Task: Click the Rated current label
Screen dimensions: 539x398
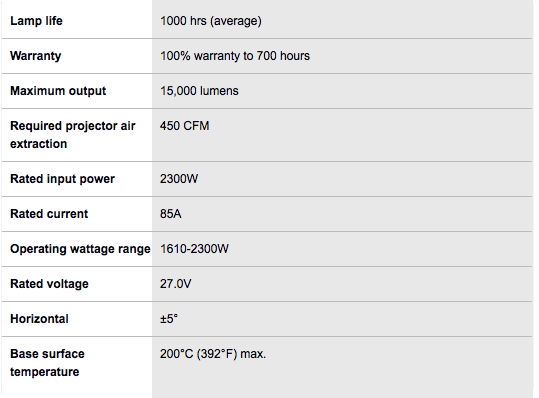Action: click(49, 214)
